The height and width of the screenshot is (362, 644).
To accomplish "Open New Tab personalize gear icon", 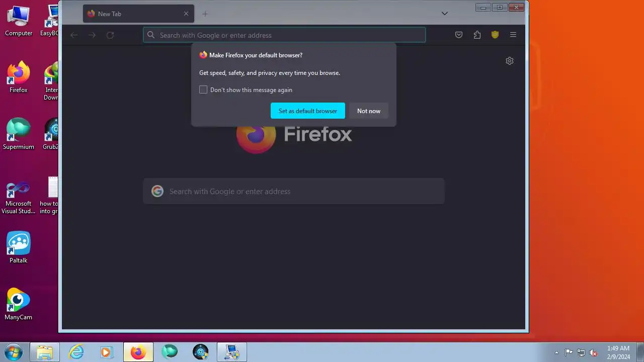I will tap(510, 61).
